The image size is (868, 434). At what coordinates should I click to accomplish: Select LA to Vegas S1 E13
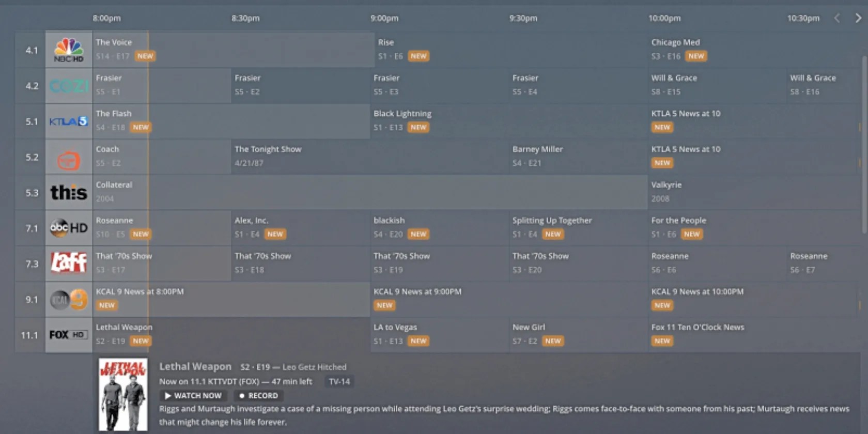pos(440,335)
